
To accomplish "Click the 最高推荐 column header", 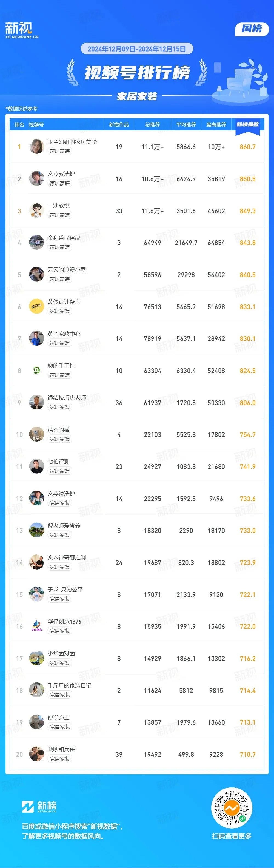I will (216, 125).
